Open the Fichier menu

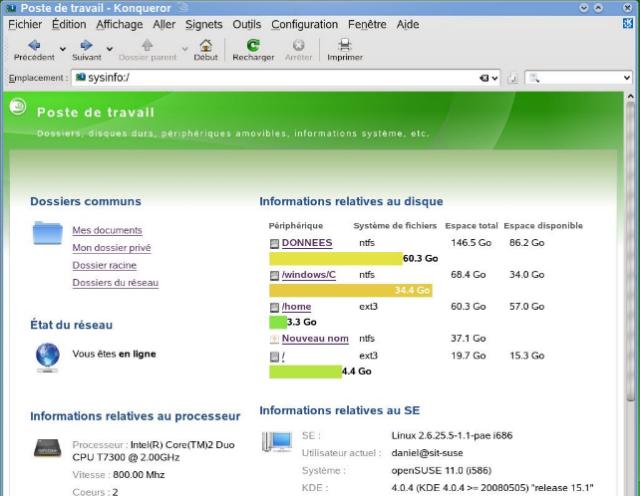pyautogui.click(x=25, y=24)
